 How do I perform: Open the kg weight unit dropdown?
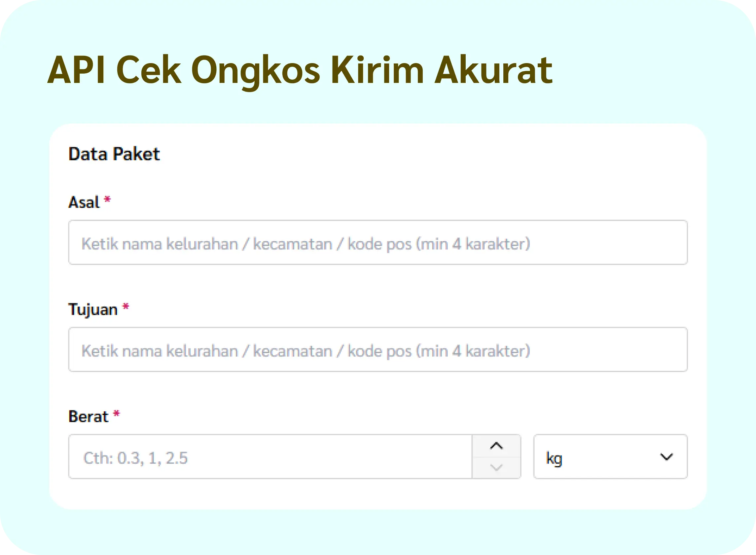(610, 457)
